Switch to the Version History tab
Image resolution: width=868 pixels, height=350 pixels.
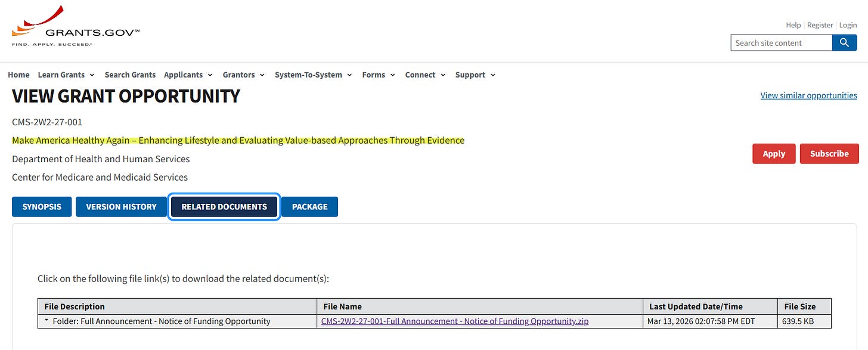pyautogui.click(x=121, y=206)
